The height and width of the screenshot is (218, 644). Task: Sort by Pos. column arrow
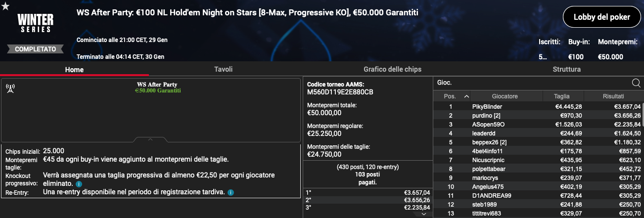point(466,96)
